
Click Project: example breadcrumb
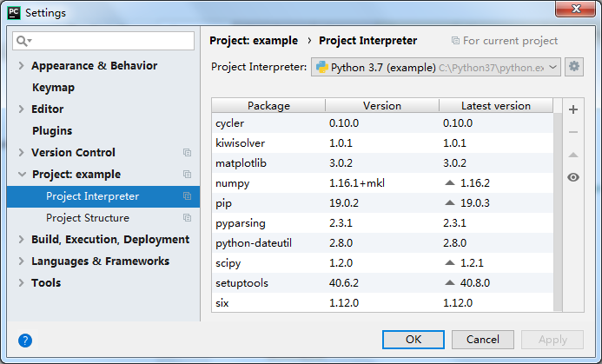tap(254, 40)
